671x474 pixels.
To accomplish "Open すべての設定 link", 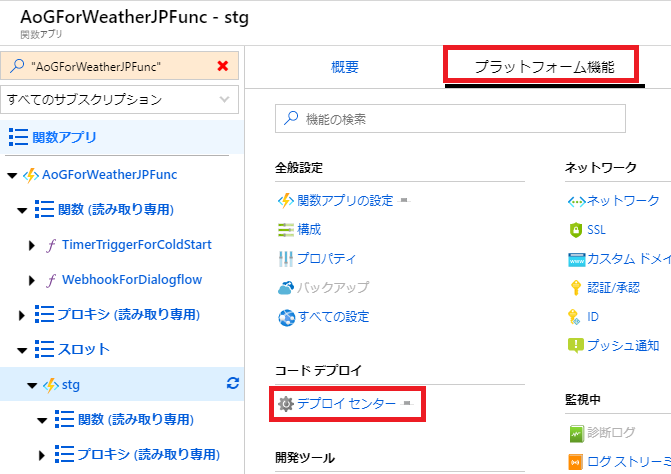I will pyautogui.click(x=333, y=317).
